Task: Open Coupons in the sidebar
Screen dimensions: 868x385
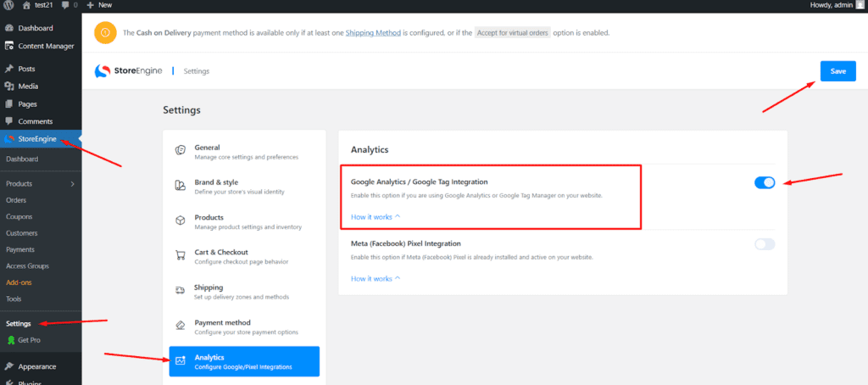Action: pos(19,216)
